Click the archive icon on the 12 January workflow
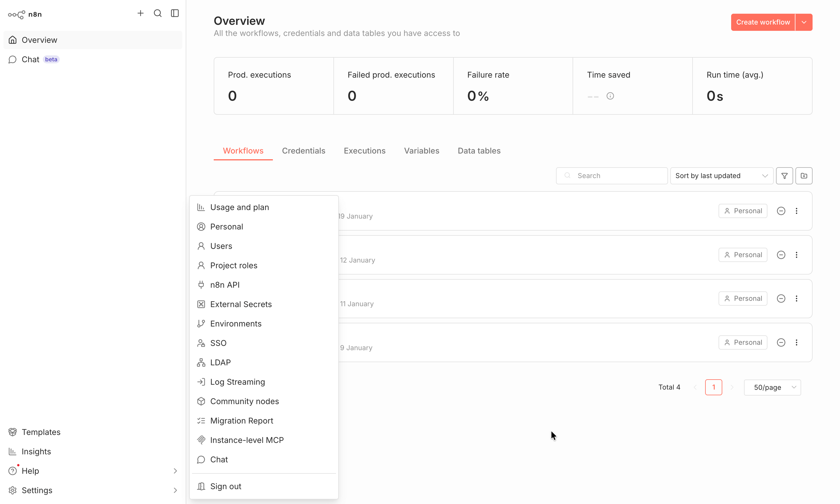This screenshot has height=504, width=840. [781, 254]
